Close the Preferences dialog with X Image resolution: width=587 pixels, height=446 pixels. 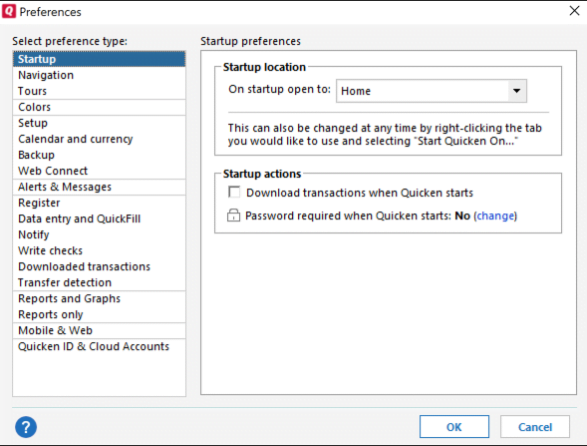click(575, 10)
